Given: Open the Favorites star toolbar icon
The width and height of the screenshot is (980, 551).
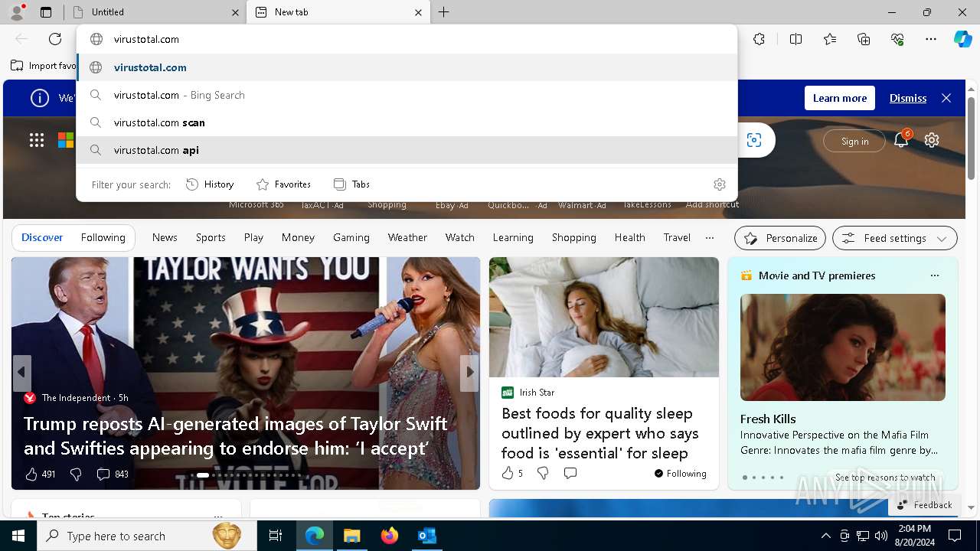Looking at the screenshot, I should pyautogui.click(x=830, y=39).
